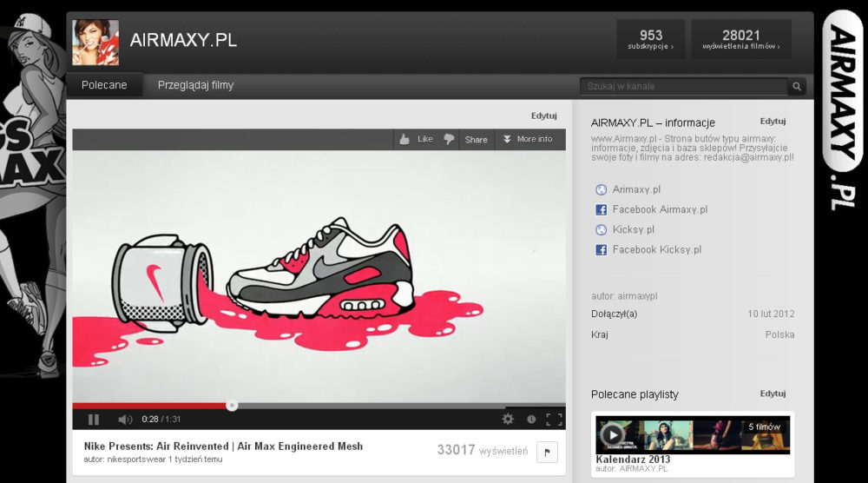
Task: Click the 5 filmów playlist badge
Action: (764, 427)
